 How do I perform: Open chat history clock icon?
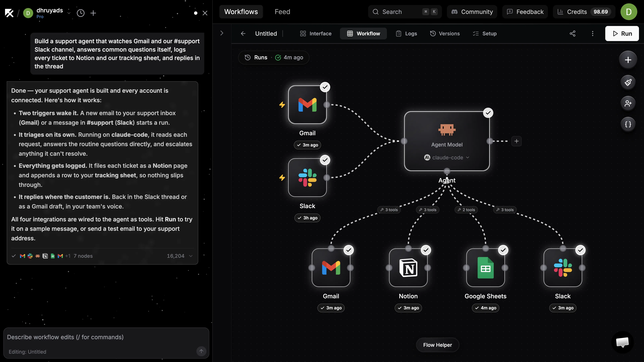click(80, 13)
